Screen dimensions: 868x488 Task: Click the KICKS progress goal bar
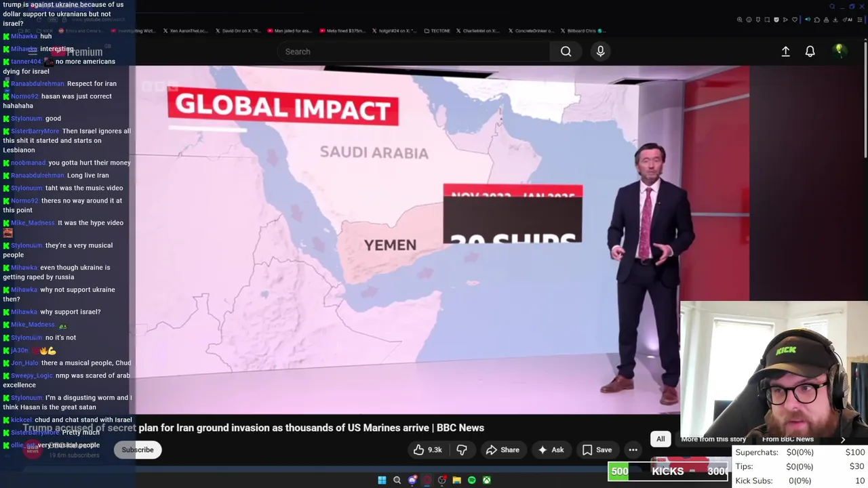[669, 471]
